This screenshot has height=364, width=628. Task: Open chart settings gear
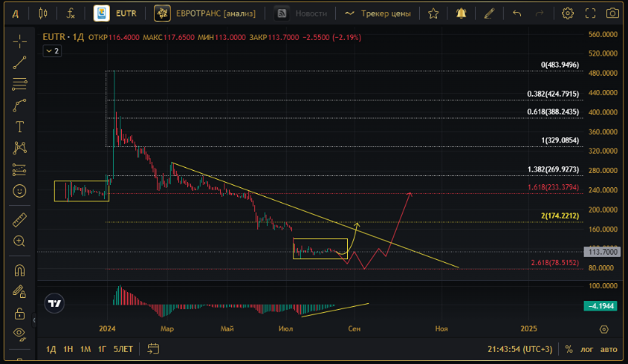tap(567, 13)
